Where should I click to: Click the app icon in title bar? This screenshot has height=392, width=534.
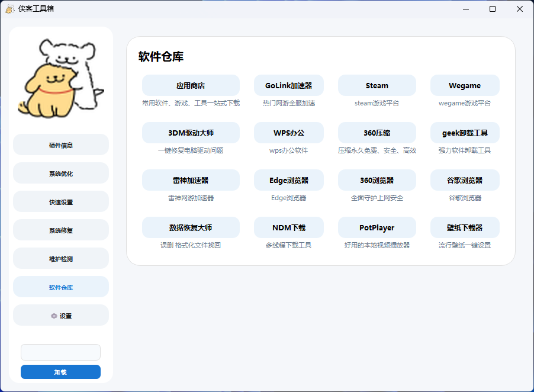[x=10, y=9]
